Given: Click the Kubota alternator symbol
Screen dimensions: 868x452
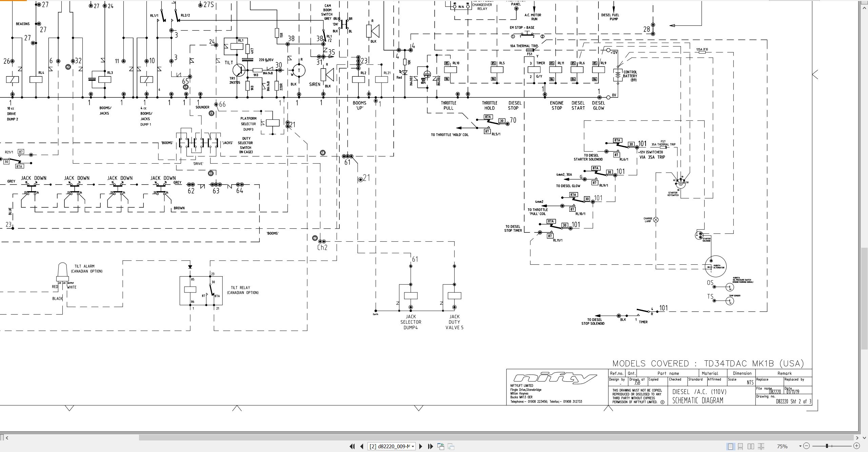Looking at the screenshot, I should tap(716, 266).
